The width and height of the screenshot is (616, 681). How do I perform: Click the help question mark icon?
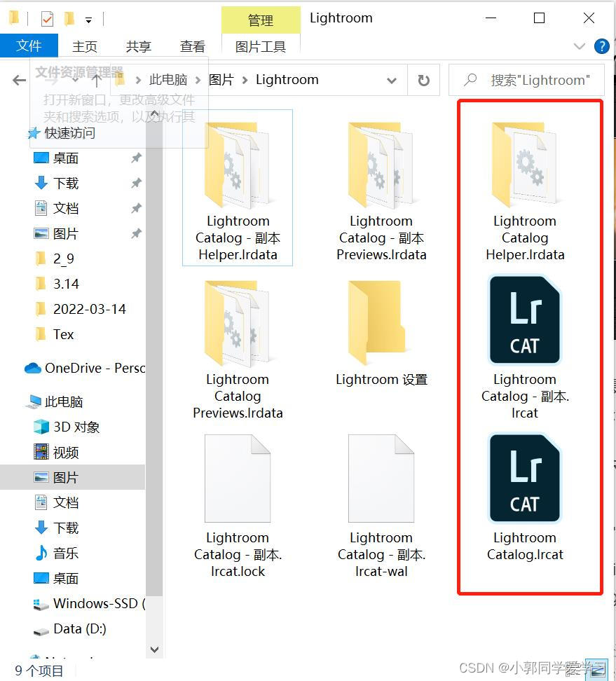[602, 46]
